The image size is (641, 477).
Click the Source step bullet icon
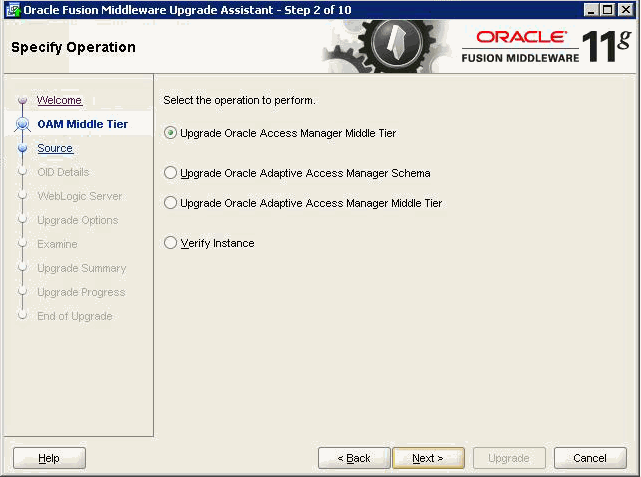[x=22, y=148]
